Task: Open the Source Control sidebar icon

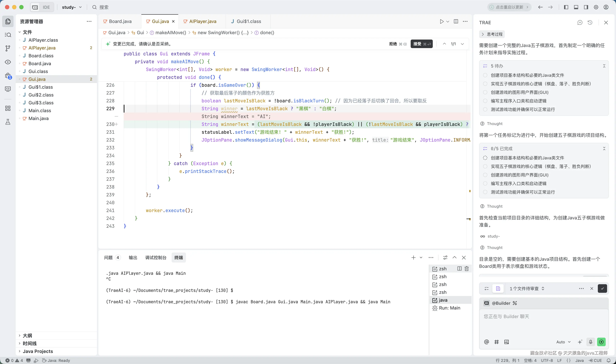Action: tap(8, 48)
